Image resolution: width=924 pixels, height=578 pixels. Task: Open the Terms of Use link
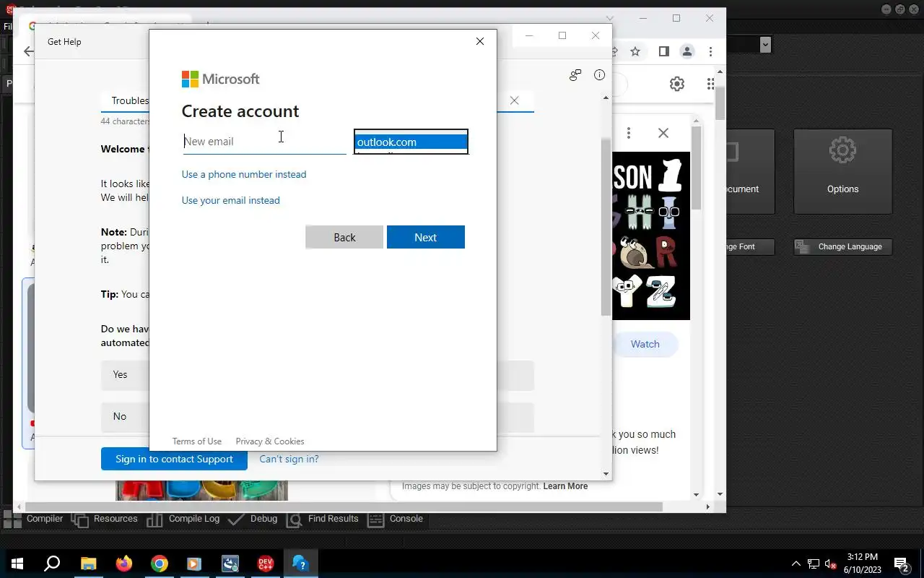click(197, 441)
